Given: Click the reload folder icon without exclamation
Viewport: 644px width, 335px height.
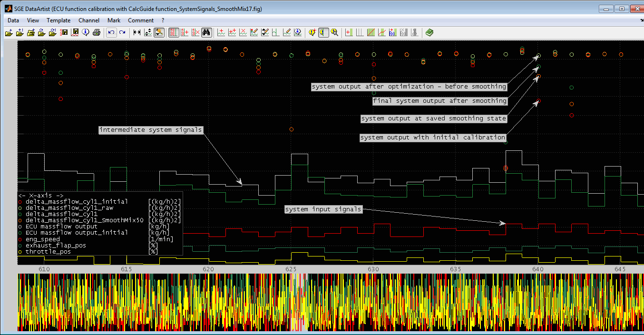Looking at the screenshot, I should pyautogui.click(x=42, y=32).
